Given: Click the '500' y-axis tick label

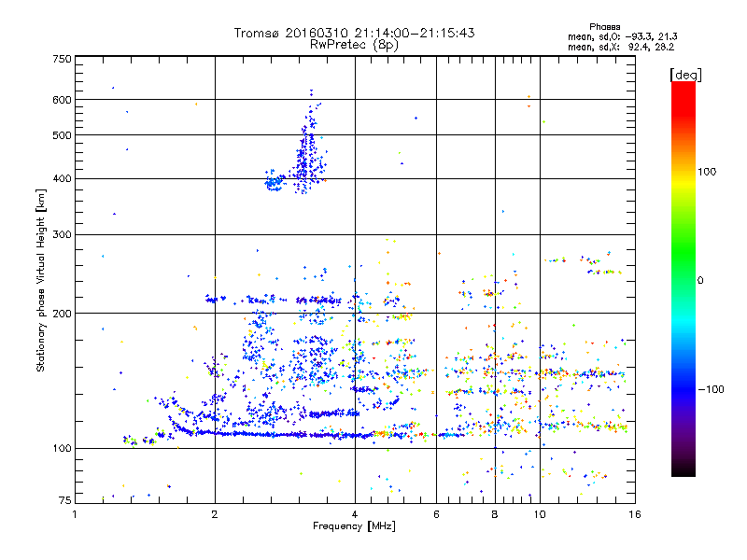Looking at the screenshot, I should tap(62, 135).
